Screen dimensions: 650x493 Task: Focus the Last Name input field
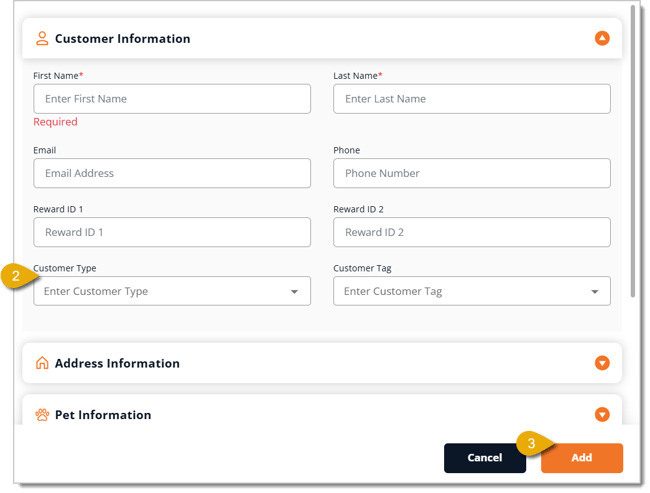tap(472, 99)
